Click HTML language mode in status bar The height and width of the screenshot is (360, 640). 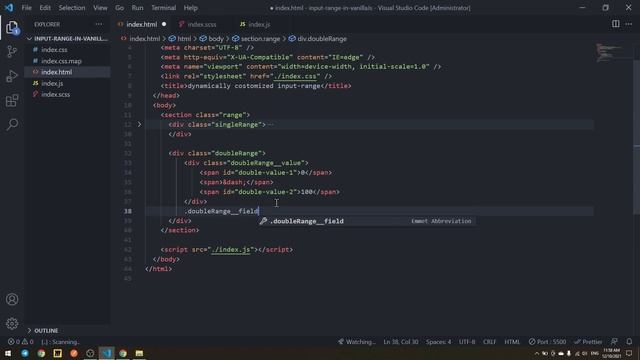click(512, 342)
